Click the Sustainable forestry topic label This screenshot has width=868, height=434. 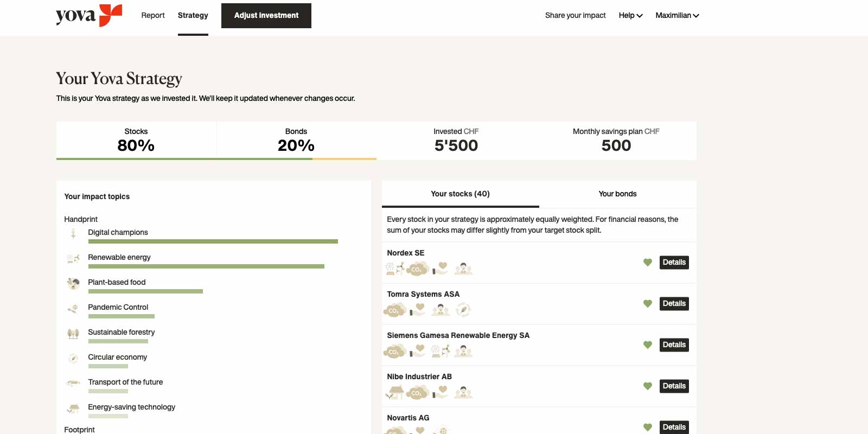122,332
